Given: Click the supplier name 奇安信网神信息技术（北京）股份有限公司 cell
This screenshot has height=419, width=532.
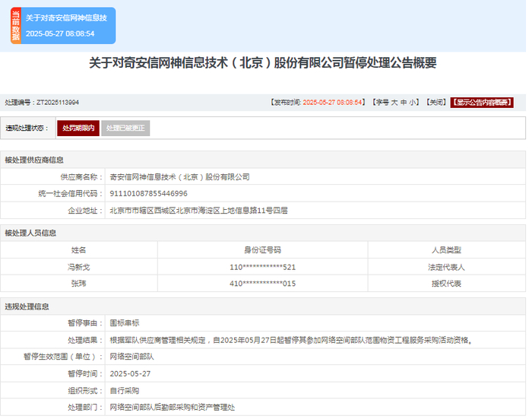Looking at the screenshot, I should click(179, 176).
